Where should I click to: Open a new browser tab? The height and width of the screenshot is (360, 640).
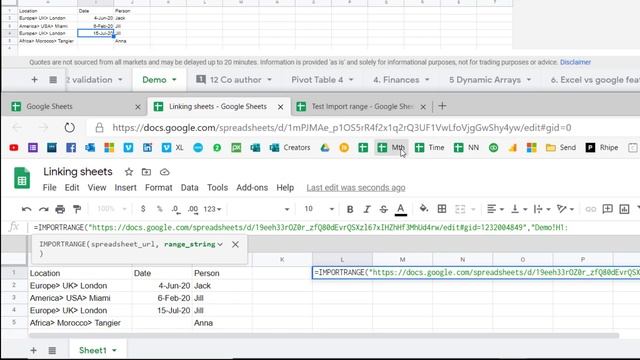pyautogui.click(x=442, y=106)
